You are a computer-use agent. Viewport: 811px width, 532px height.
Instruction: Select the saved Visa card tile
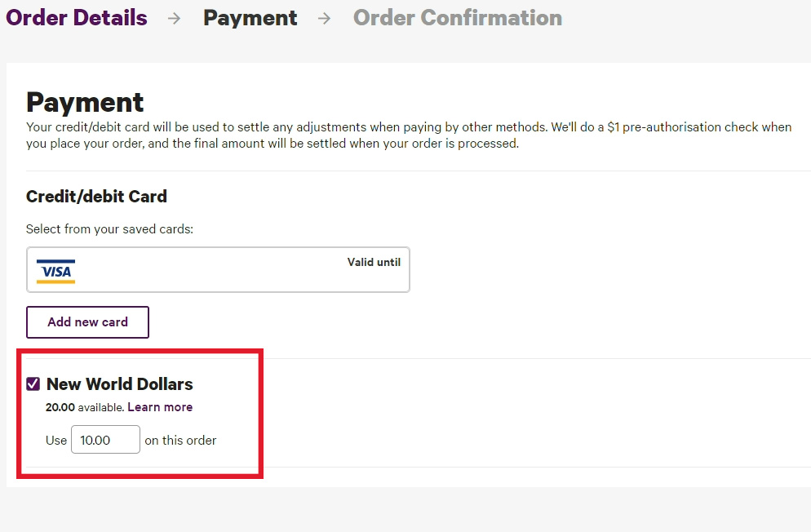(x=218, y=270)
